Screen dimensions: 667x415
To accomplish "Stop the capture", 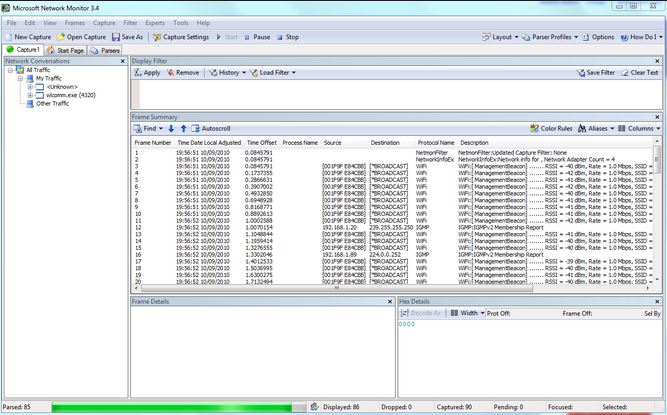I will 288,37.
